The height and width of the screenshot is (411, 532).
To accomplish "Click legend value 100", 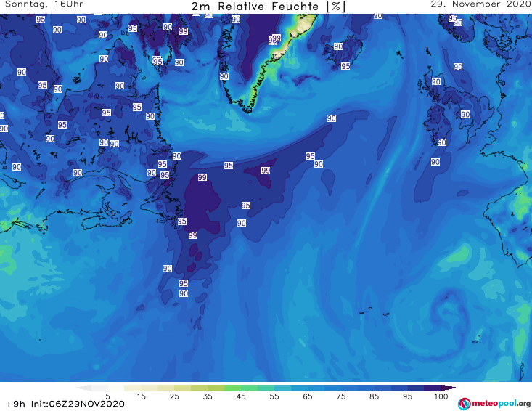I will tap(441, 396).
